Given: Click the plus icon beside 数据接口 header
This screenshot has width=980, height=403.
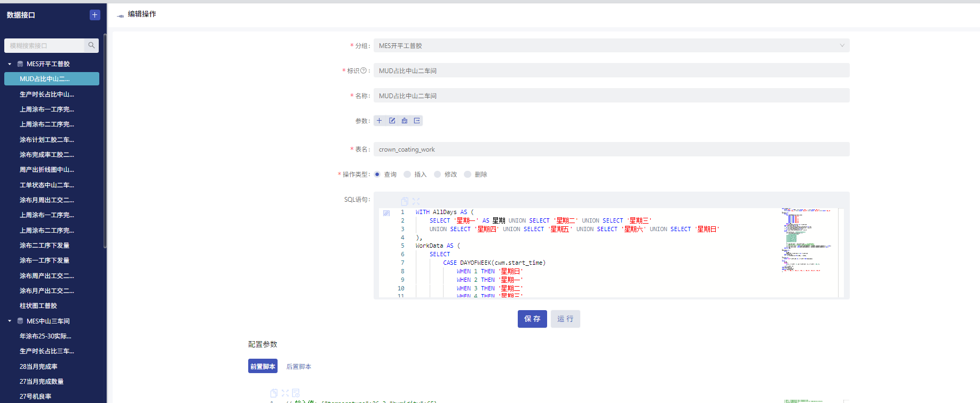Looking at the screenshot, I should pos(94,15).
